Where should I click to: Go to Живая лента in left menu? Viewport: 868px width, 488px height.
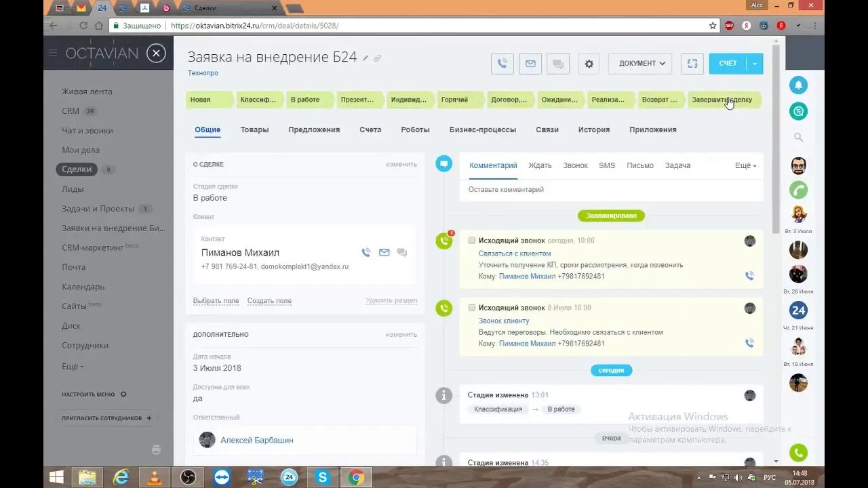click(87, 91)
